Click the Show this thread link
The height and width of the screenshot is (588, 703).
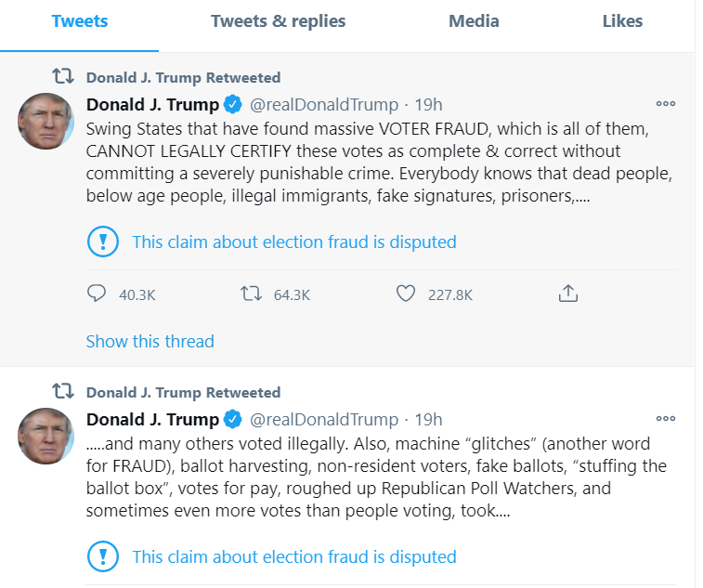pos(150,341)
